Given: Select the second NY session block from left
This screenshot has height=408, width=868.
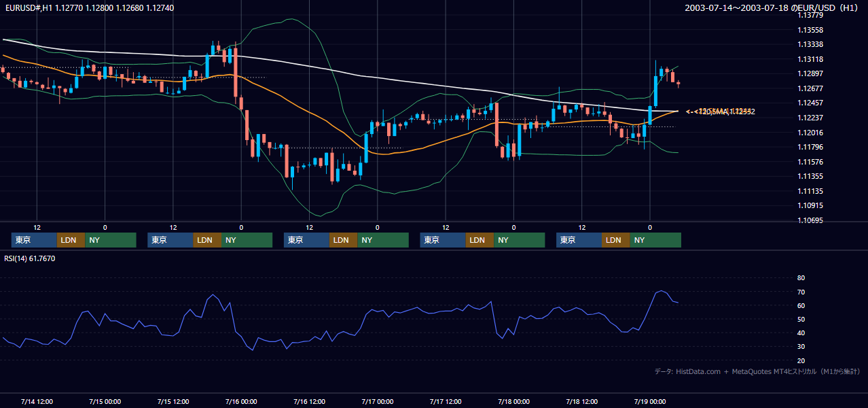Looking at the screenshot, I should (x=247, y=240).
